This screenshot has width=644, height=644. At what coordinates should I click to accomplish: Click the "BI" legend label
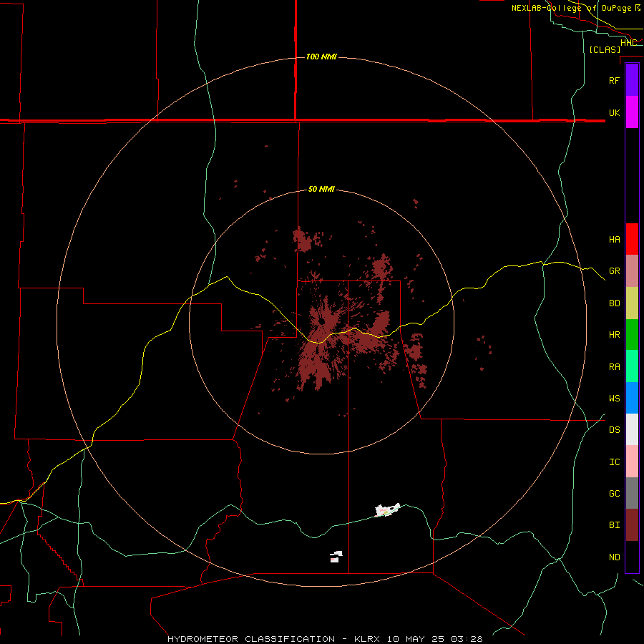[x=614, y=525]
